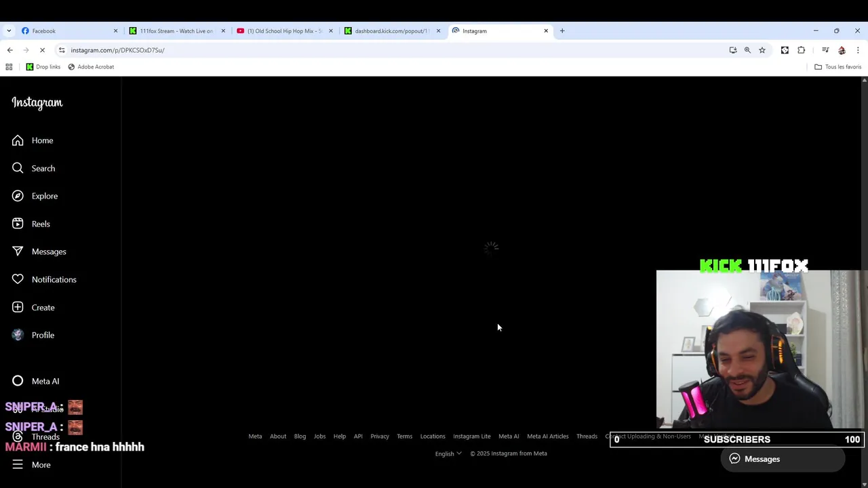
Task: Open the Profile avatar icon
Action: tap(18, 335)
